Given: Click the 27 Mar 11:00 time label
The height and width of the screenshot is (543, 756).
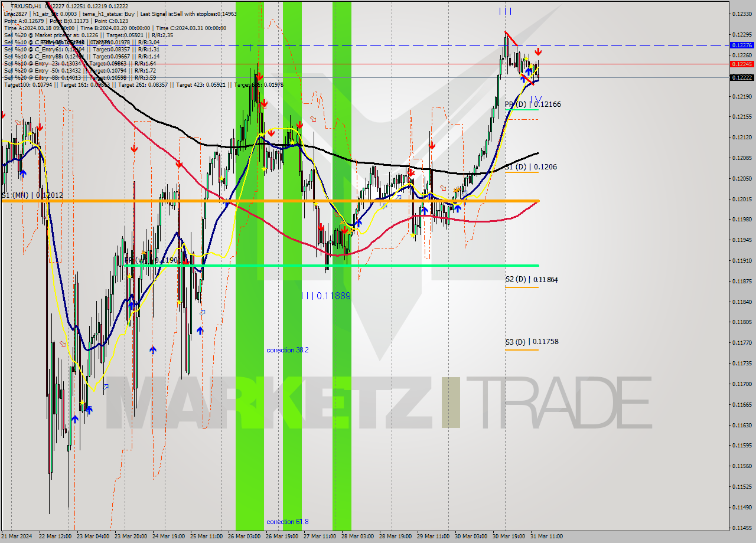Looking at the screenshot, I should [320, 537].
